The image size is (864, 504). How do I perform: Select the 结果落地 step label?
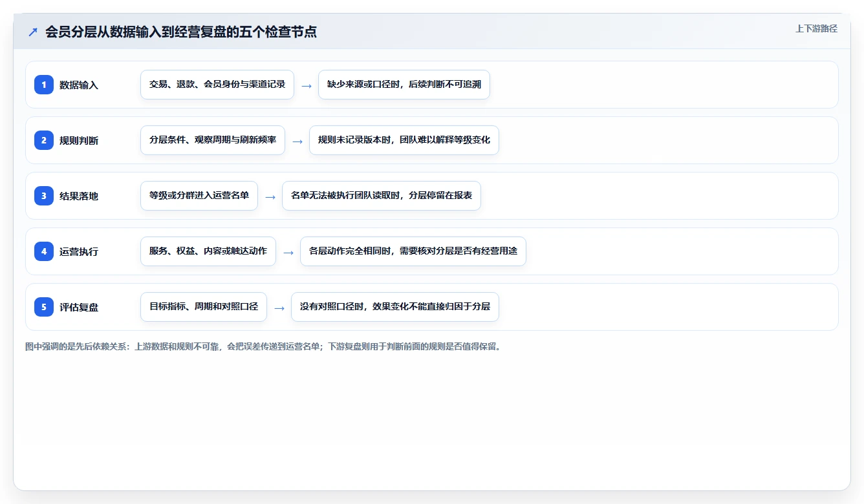click(79, 196)
